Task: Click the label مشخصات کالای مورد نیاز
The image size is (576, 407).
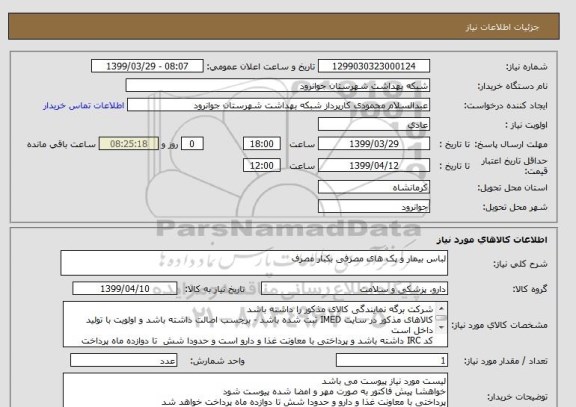Action: tap(499, 325)
